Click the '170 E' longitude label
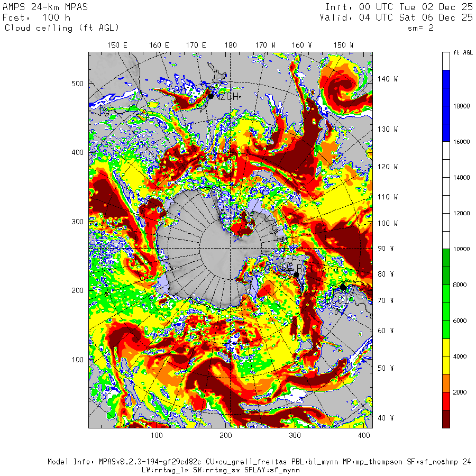 [196, 45]
